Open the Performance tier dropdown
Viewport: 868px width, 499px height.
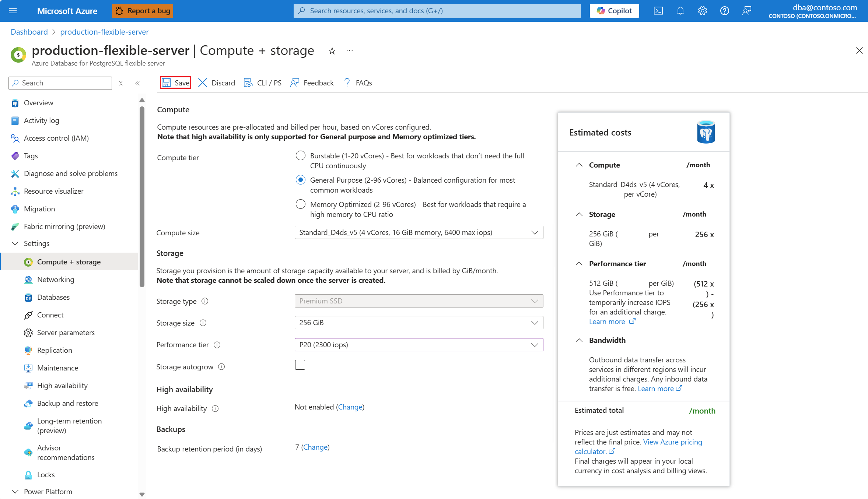419,345
